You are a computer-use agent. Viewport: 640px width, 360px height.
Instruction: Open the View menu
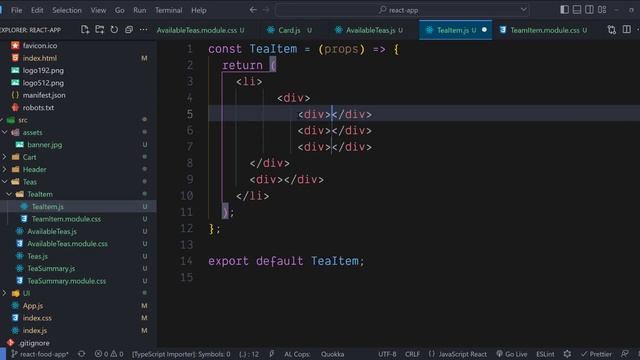98,10
